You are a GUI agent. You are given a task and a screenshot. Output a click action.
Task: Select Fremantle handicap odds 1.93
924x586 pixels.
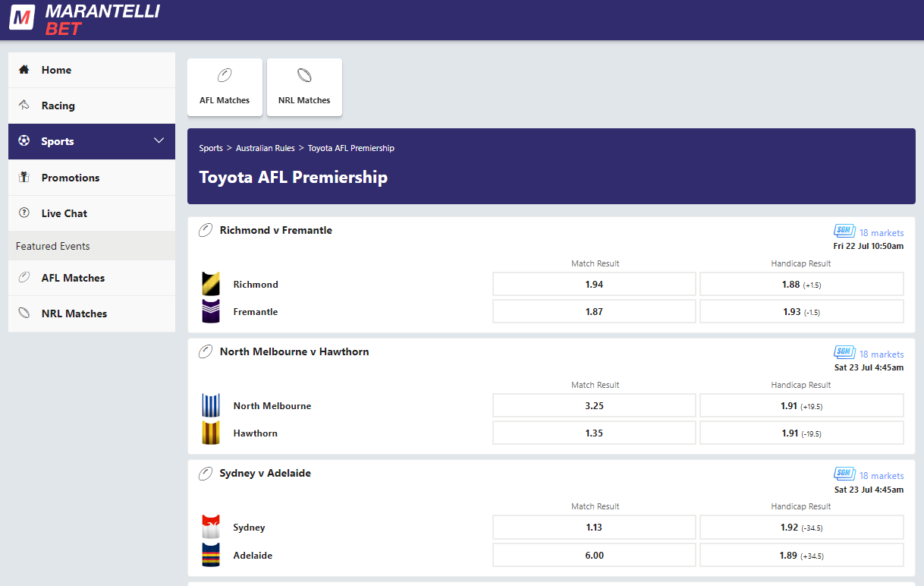coord(801,311)
